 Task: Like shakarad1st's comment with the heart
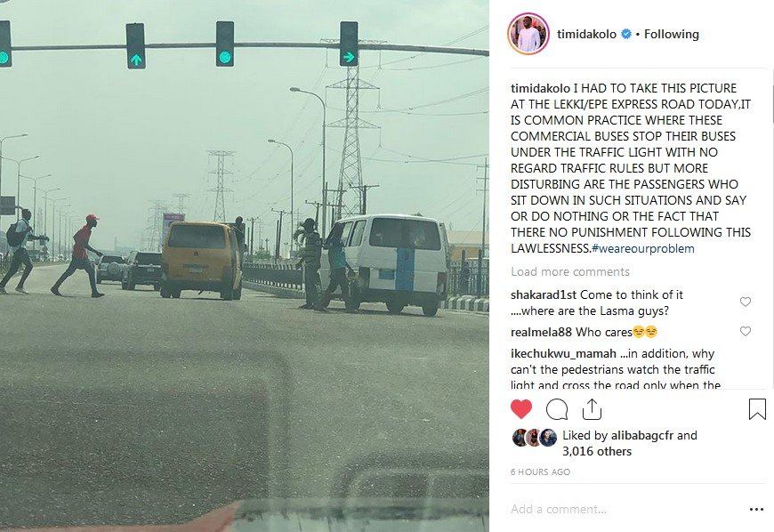tap(746, 302)
